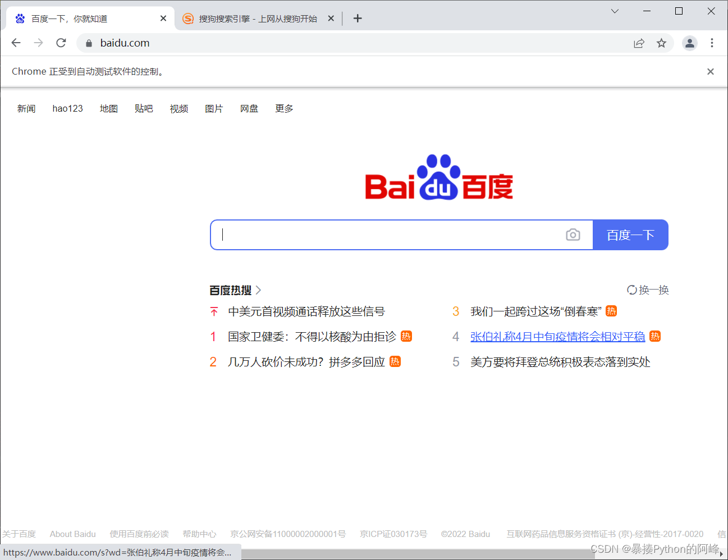
Task: Reload the Baidu page
Action: (61, 43)
